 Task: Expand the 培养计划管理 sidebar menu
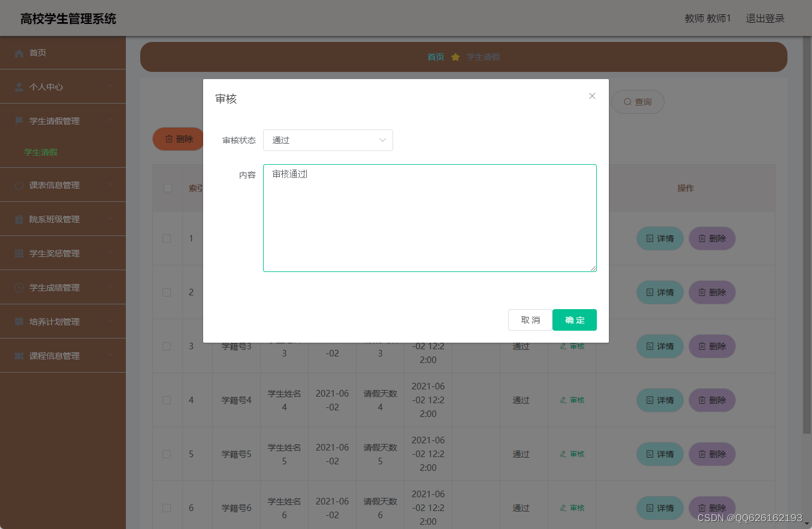click(63, 322)
